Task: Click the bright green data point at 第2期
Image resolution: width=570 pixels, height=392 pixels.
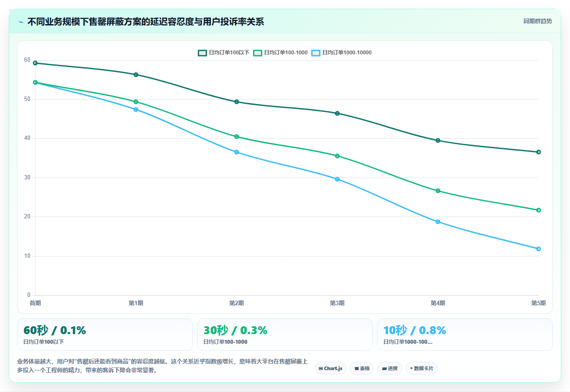Action: 237,137
